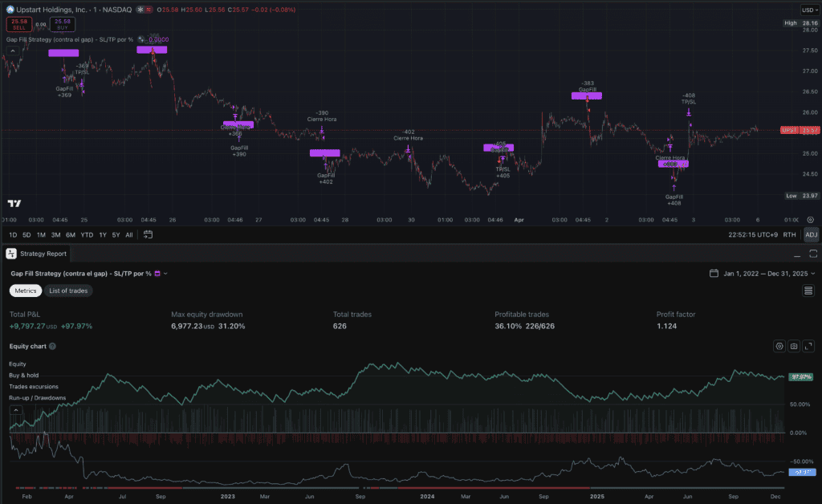
Task: Click the blue drawdown value label
Action: pos(802,472)
